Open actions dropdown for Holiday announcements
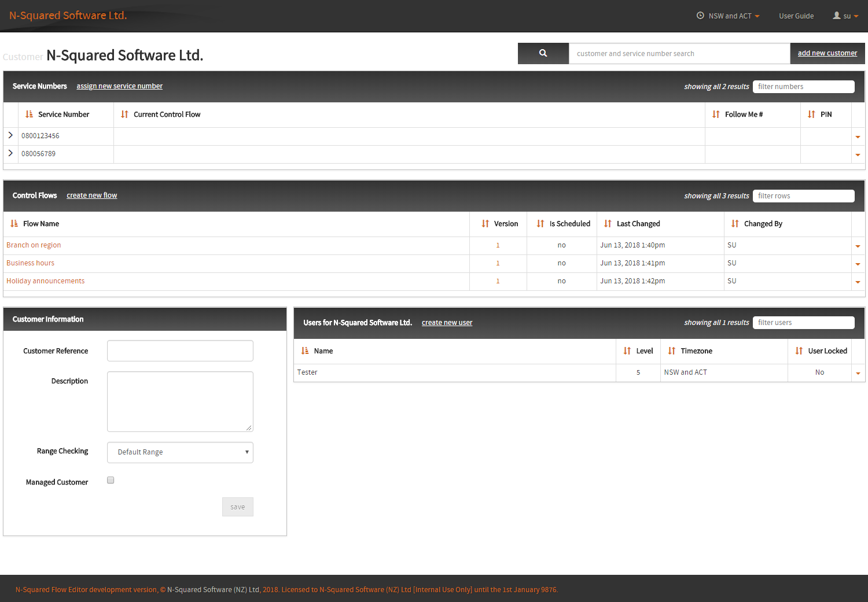The height and width of the screenshot is (602, 868). tap(858, 282)
